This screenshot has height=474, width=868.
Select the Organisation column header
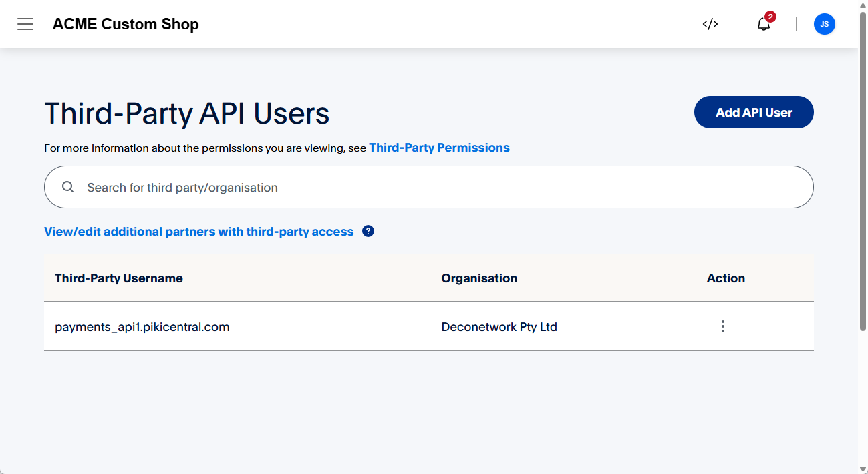point(479,278)
